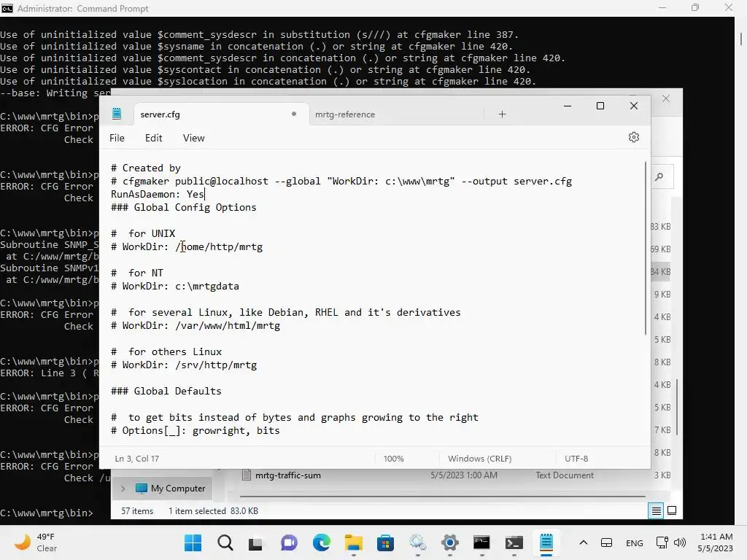Viewport: 747px width, 560px height.
Task: Click File Explorer search magnifier icon
Action: [x=659, y=176]
